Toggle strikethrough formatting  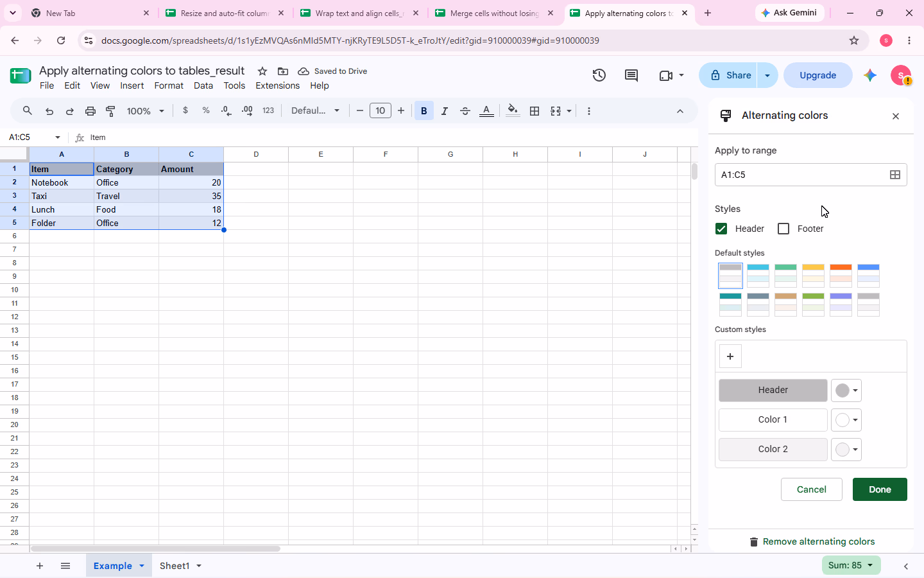(x=465, y=111)
